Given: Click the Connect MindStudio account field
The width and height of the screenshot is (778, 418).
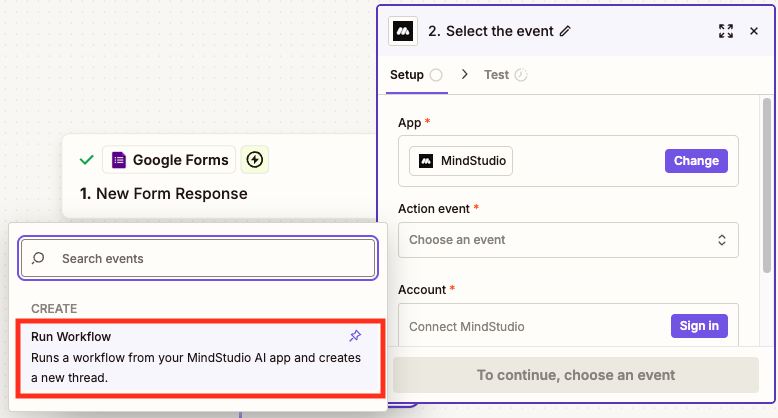Looking at the screenshot, I should click(x=568, y=326).
